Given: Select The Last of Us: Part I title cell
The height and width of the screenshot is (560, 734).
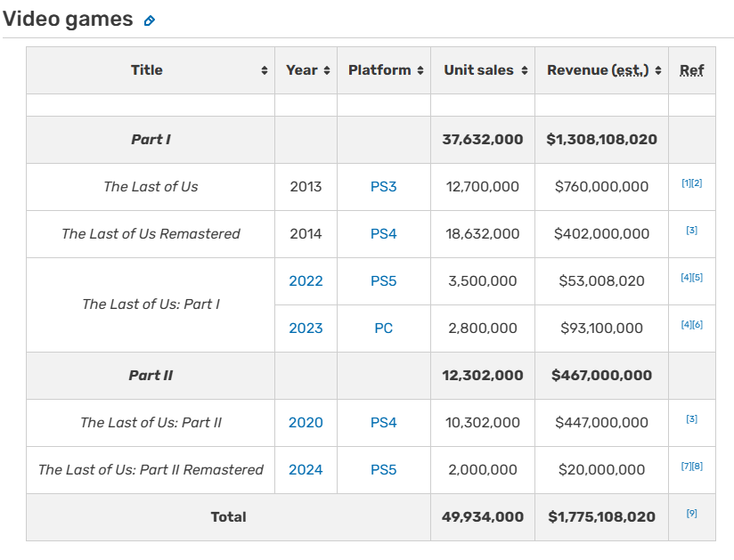Looking at the screenshot, I should (x=151, y=304).
